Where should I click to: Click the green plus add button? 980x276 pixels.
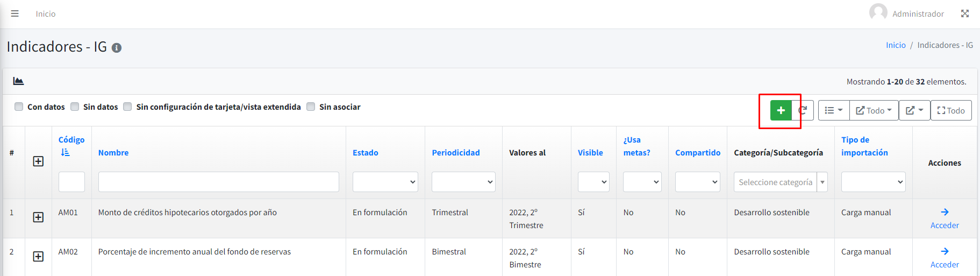781,110
